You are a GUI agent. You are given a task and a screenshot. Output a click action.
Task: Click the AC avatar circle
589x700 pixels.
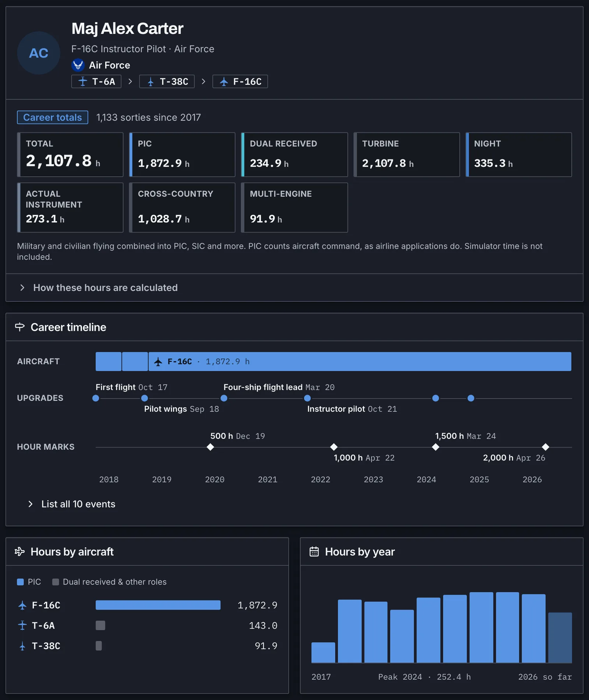39,53
